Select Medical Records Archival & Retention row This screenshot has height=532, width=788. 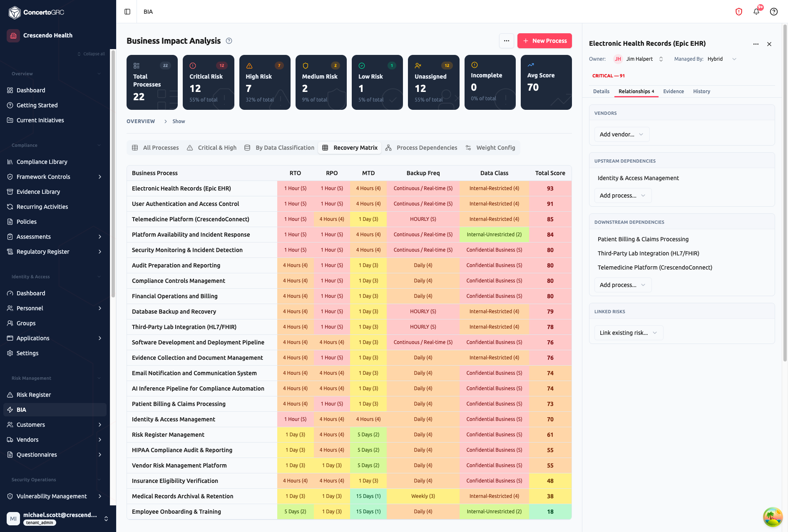[349, 496]
